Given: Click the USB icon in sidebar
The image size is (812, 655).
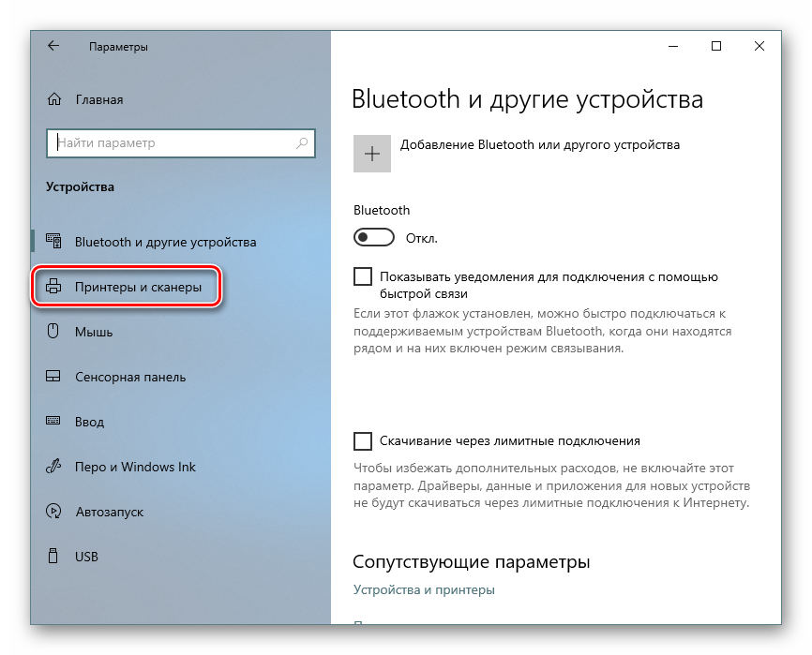Looking at the screenshot, I should 53,557.
